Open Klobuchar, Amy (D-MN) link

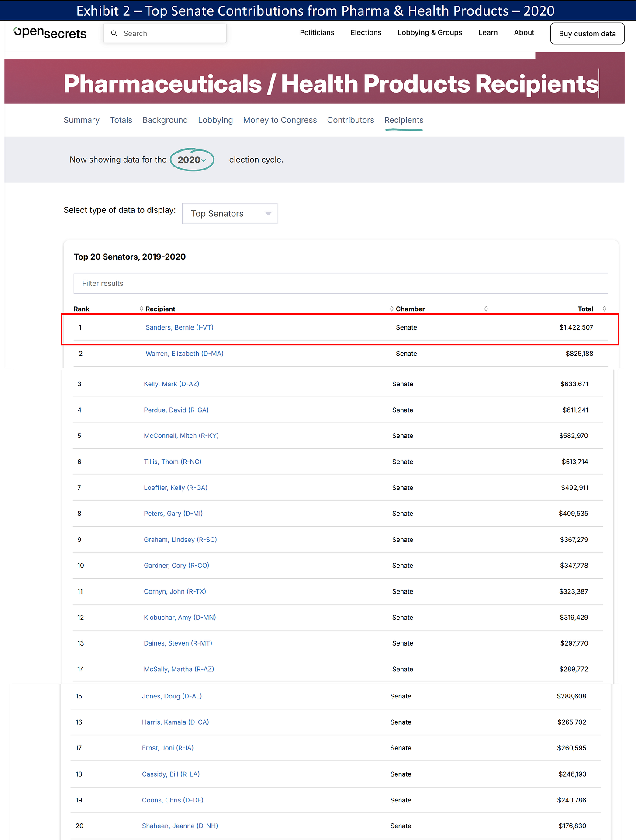[x=180, y=618]
